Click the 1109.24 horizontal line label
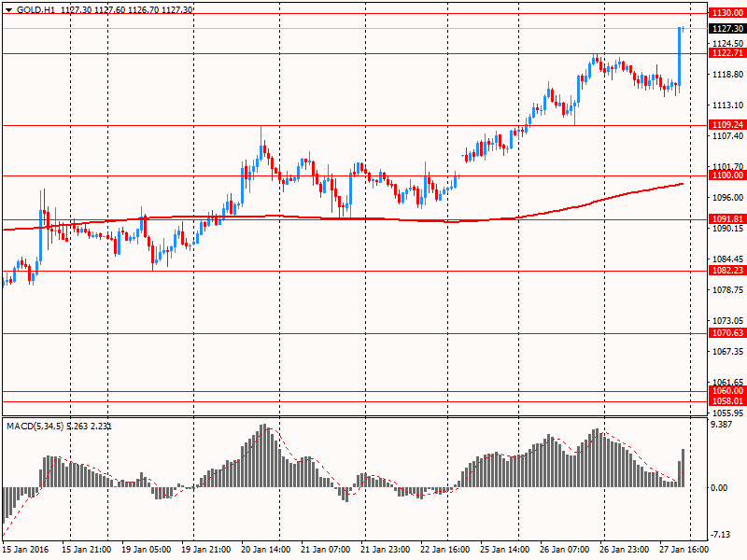Image resolution: width=747 pixels, height=560 pixels. (726, 125)
